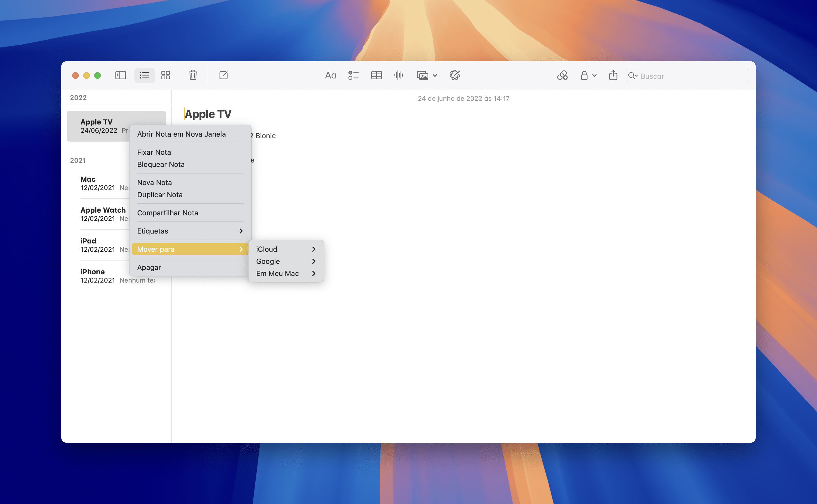The height and width of the screenshot is (504, 817).
Task: Add a link with link icon
Action: coord(562,76)
